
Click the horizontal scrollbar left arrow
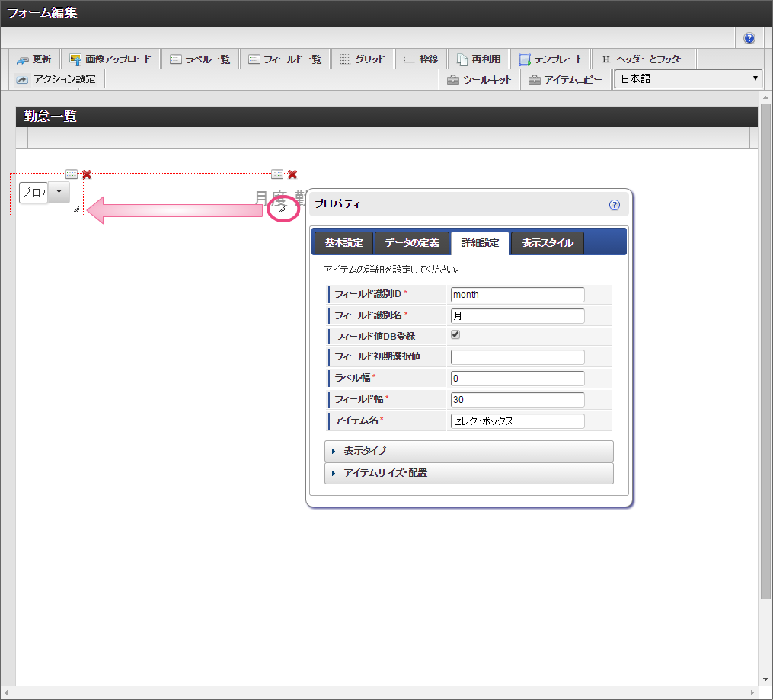(6, 692)
